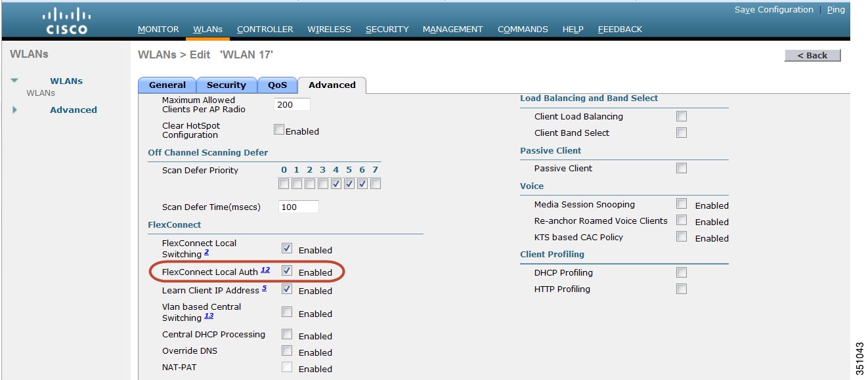
Task: Select the Advanced tab
Action: (x=332, y=85)
